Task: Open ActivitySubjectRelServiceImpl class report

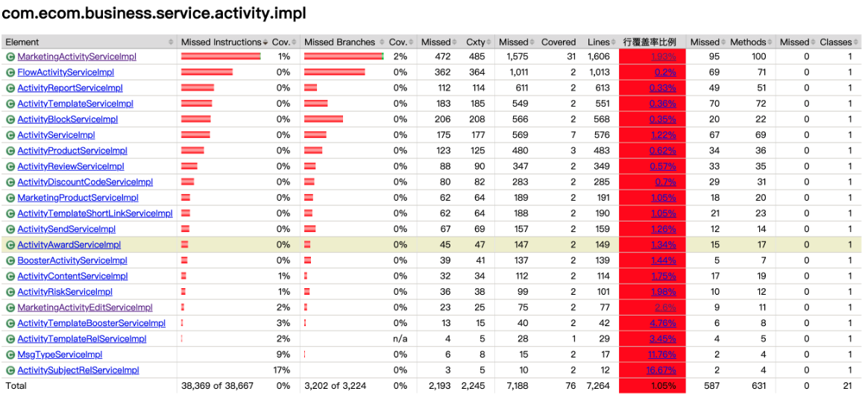Action: pos(78,371)
